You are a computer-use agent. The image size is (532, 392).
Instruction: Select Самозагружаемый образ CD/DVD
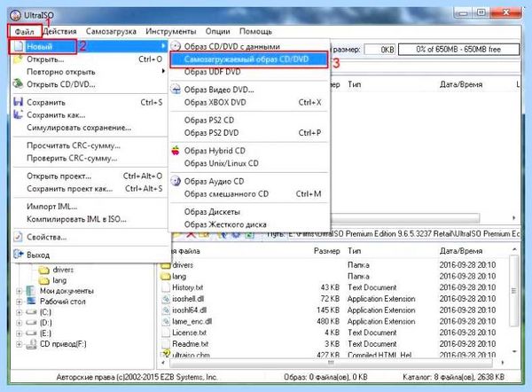tap(249, 59)
